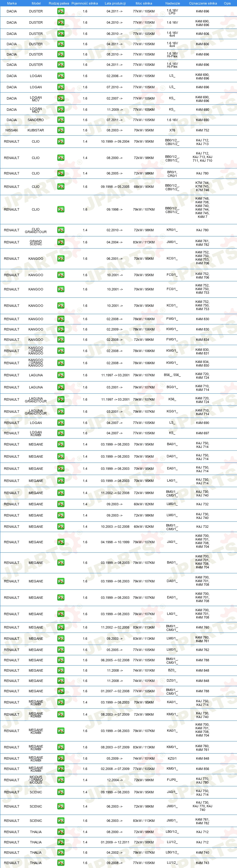Select the SANDERO model cell
The height and width of the screenshot is (868, 237).
click(36, 120)
